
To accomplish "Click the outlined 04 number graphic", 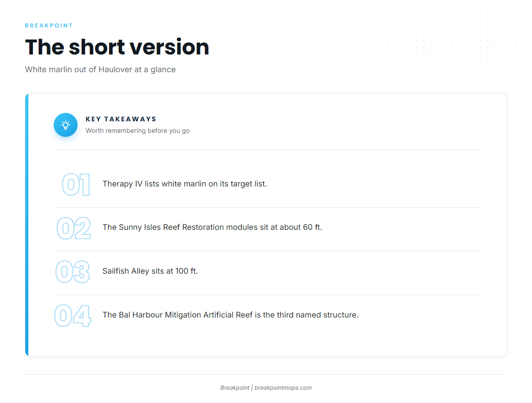I will (73, 316).
